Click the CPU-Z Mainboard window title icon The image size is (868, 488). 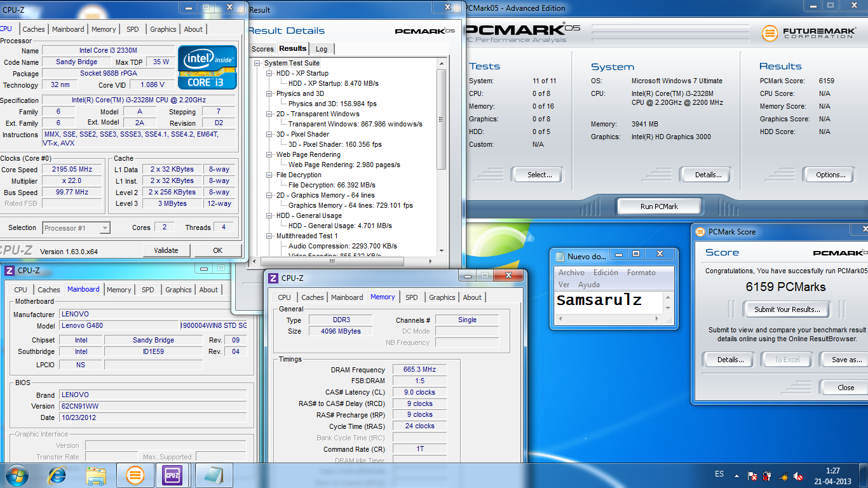pyautogui.click(x=9, y=270)
